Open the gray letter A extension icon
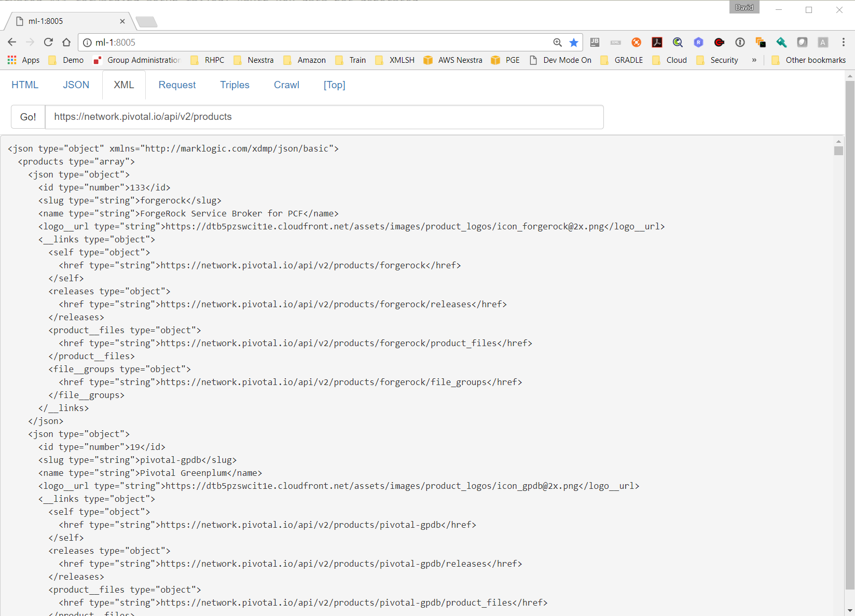The height and width of the screenshot is (616, 855). coord(823,43)
